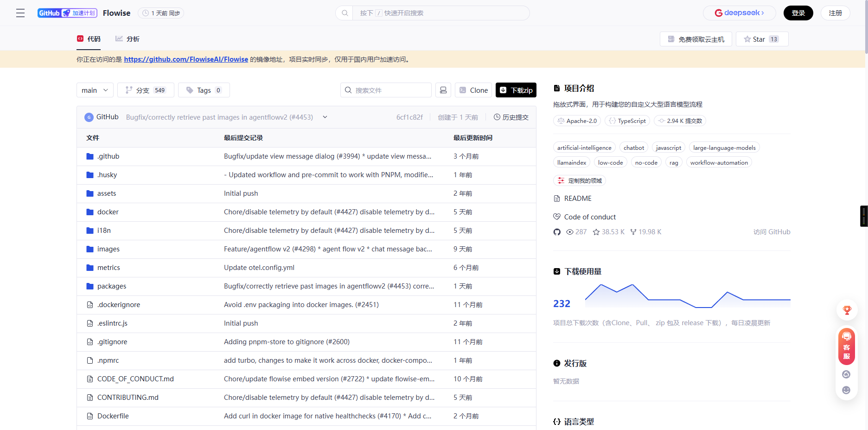Image resolution: width=868 pixels, height=430 pixels.
Task: Select the large-language-models topic tag
Action: coord(724,148)
